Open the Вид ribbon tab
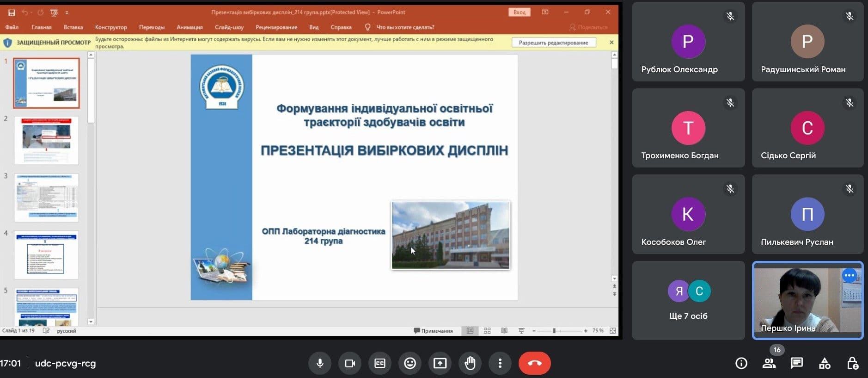868x378 pixels. tap(314, 27)
